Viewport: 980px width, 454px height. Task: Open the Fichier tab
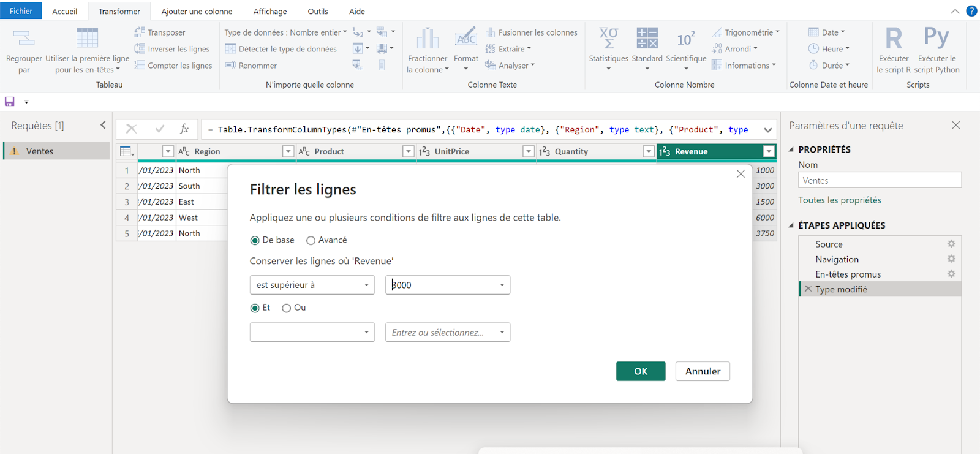click(21, 11)
